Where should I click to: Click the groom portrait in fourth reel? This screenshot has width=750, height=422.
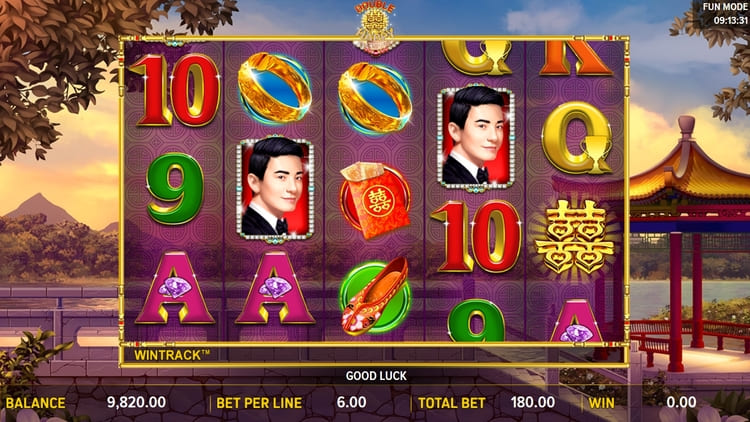[476, 137]
